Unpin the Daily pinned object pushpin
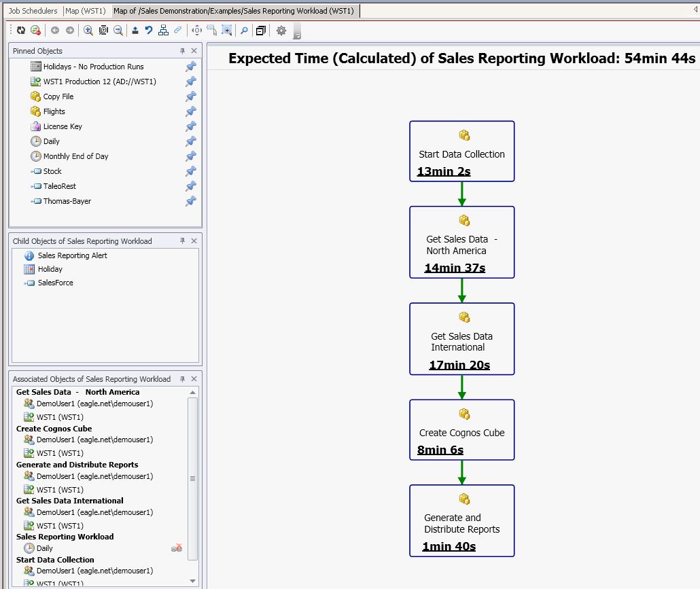 pyautogui.click(x=191, y=141)
